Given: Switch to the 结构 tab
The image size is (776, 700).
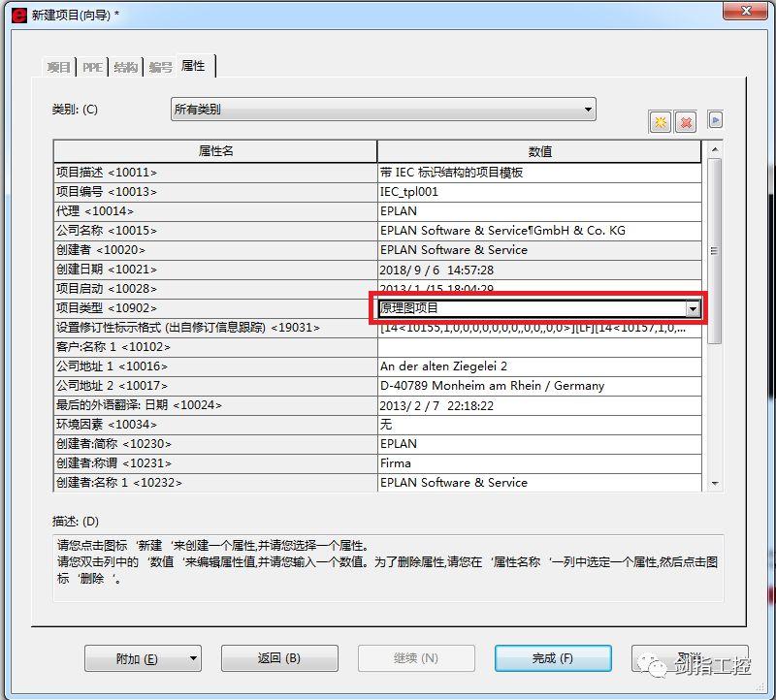Looking at the screenshot, I should tap(125, 66).
